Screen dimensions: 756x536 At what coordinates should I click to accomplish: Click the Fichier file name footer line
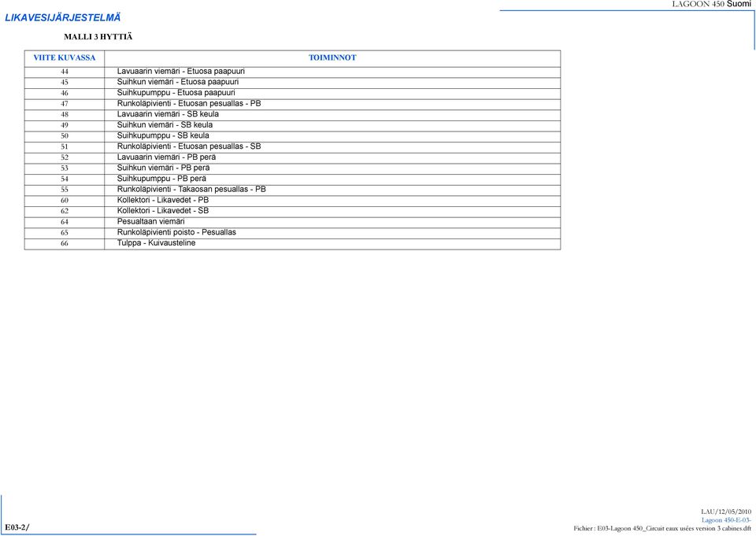click(x=662, y=529)
